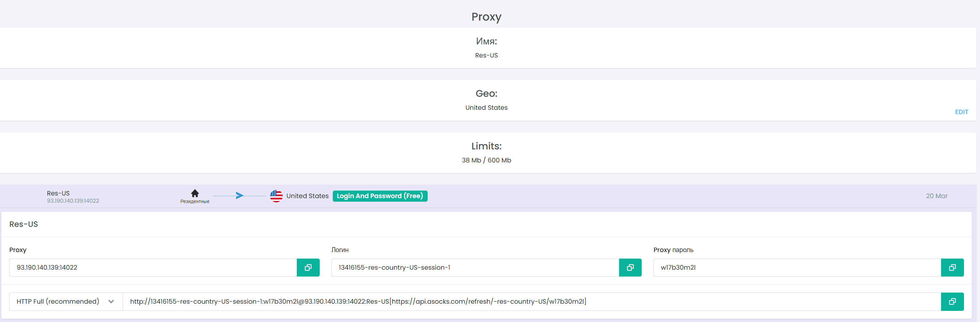Screen dimensions: 980x322
Task: Copy the proxy address 93.190.140.139:14022
Action: [308, 268]
